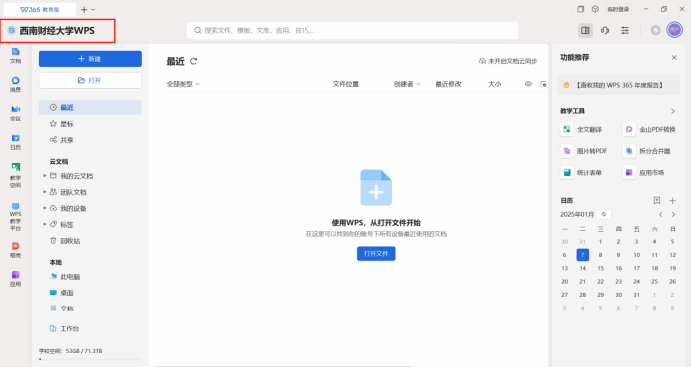The image size is (692, 368).
Task: Launch the 全文翻译 tool
Action: pos(582,129)
